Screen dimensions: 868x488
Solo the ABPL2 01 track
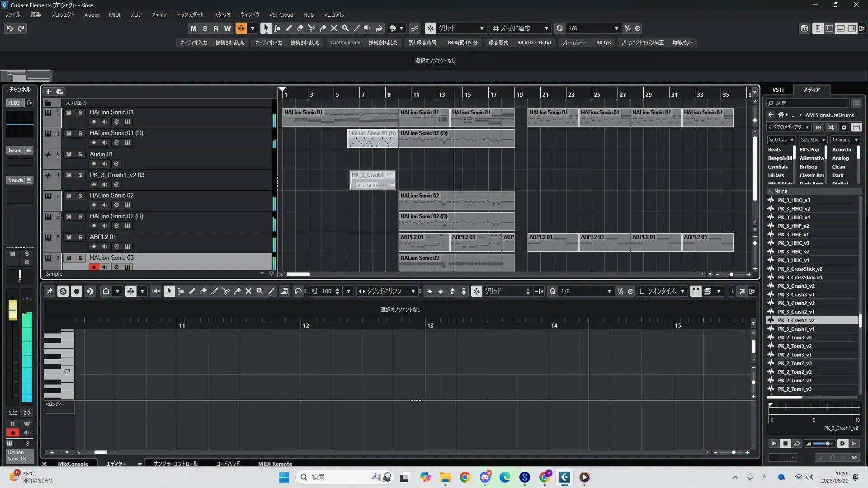click(80, 237)
